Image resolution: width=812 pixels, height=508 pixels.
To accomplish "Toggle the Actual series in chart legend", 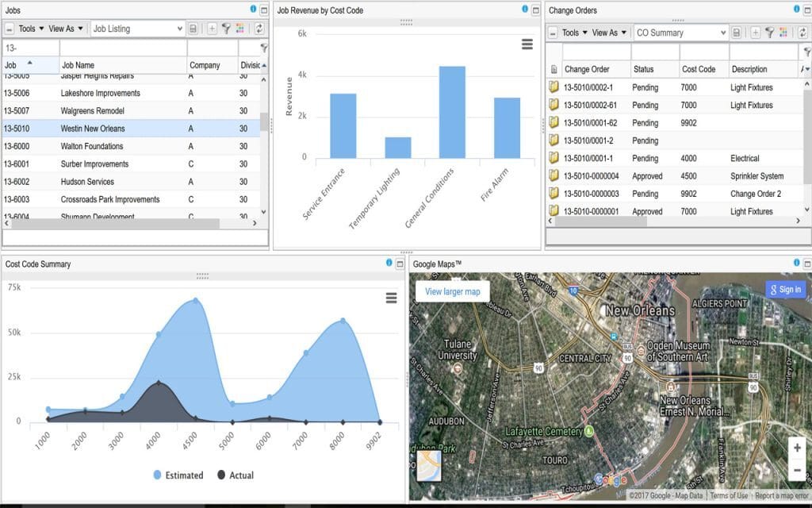I will 236,475.
